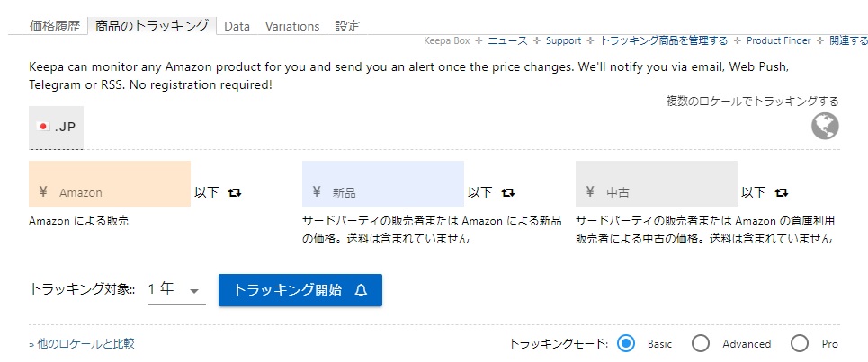
Task: Open the 価格履歴 tab
Action: tap(55, 26)
